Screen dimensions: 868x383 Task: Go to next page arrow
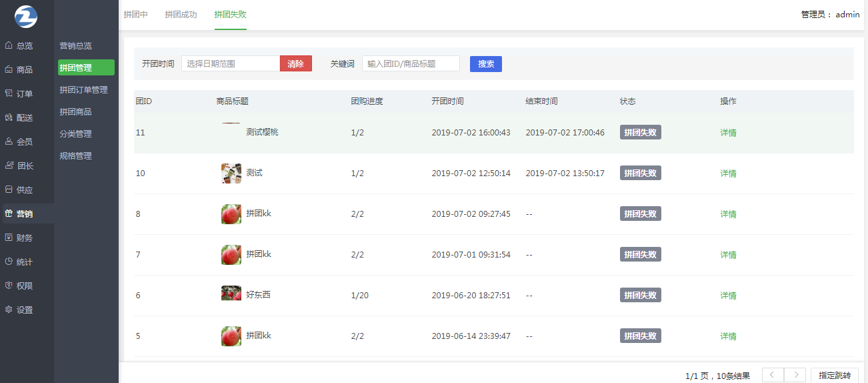point(795,376)
